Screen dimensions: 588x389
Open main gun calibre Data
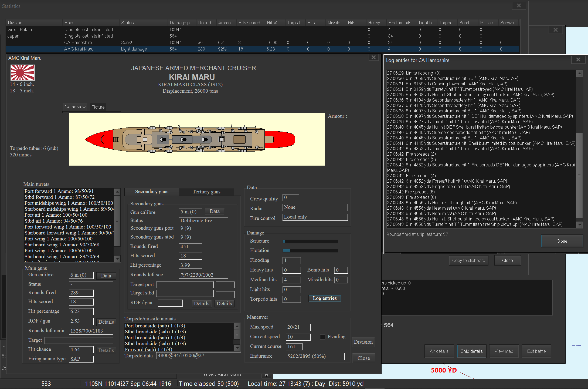pos(106,276)
